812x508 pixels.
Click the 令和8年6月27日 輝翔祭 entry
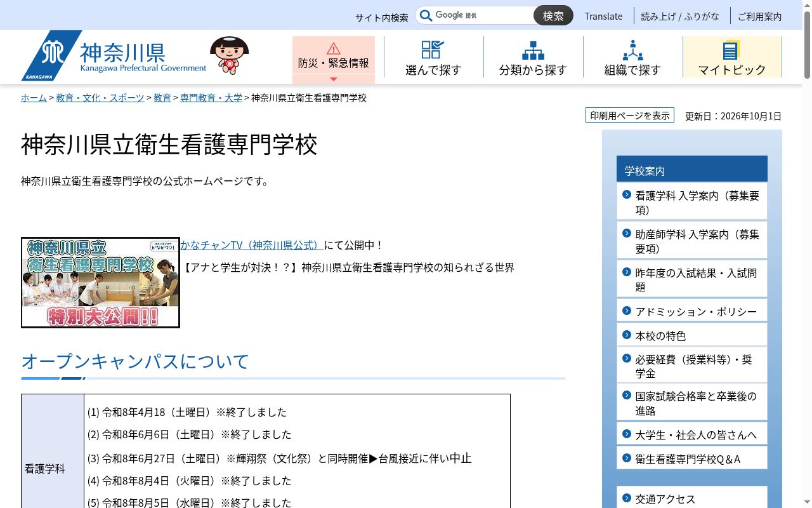[x=280, y=458]
